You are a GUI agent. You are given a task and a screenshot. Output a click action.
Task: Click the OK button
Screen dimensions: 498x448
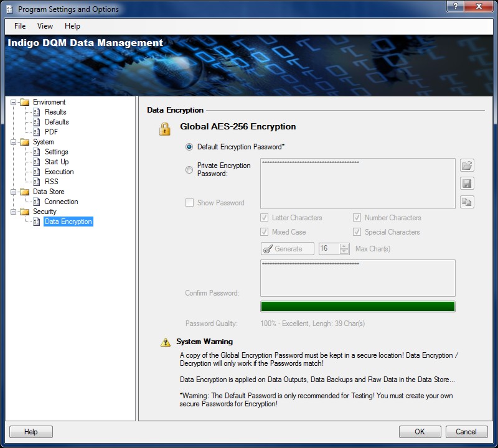(420, 432)
